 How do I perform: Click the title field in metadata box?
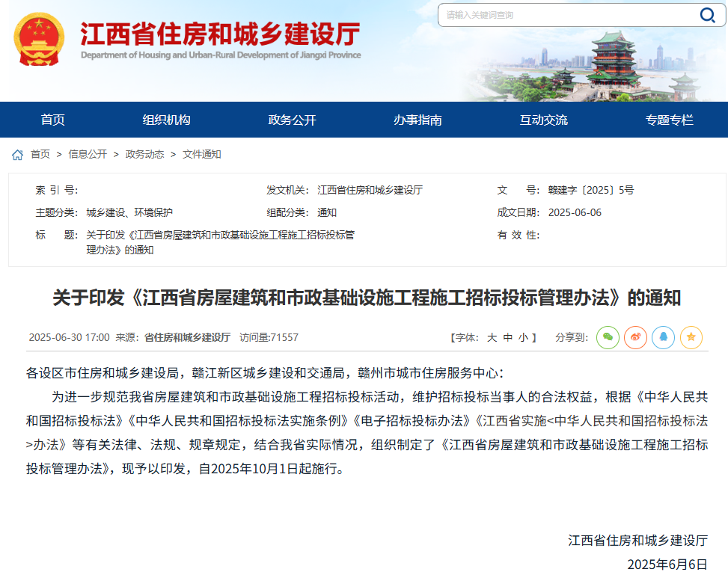(x=220, y=242)
